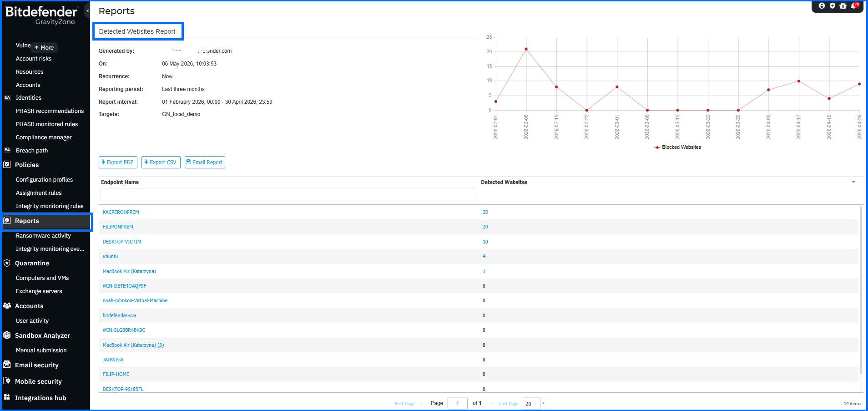Click the 2026-02-08 chart data point
This screenshot has width=868, height=411.
coord(526,49)
